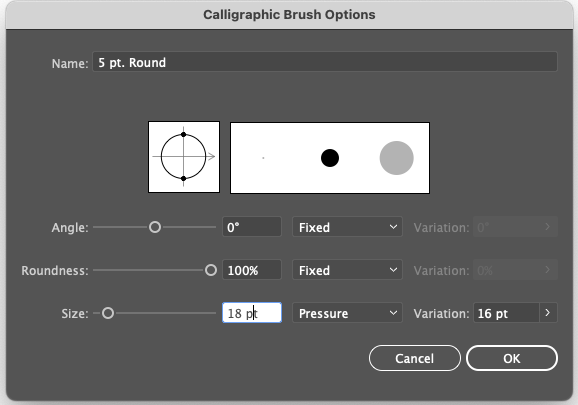Click the Cancel button
Image resolution: width=578 pixels, height=405 pixels.
click(x=415, y=358)
